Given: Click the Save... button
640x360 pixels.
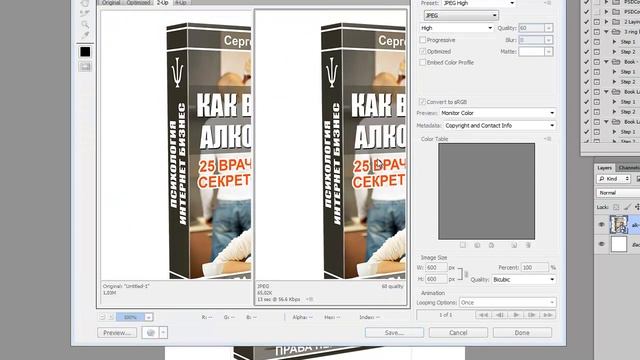Looking at the screenshot, I should click(x=394, y=333).
